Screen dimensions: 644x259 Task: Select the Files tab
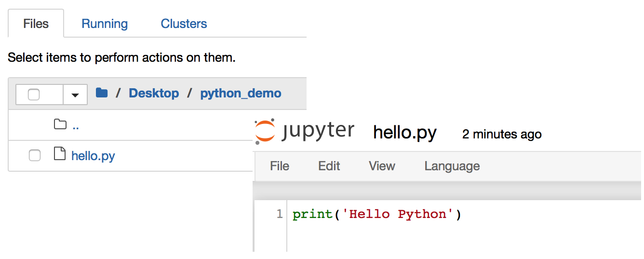pyautogui.click(x=36, y=24)
